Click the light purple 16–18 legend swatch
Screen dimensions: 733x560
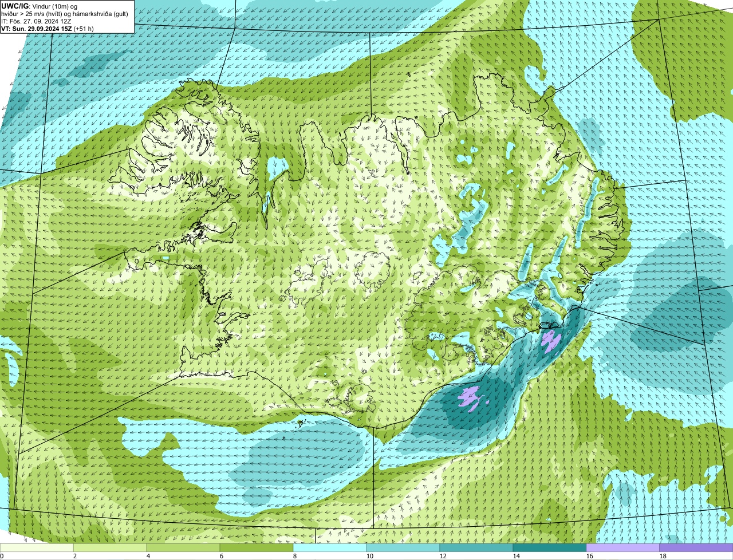point(623,547)
